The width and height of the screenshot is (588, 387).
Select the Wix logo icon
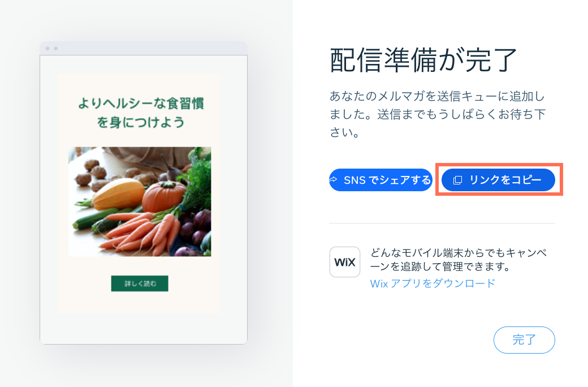click(x=345, y=262)
